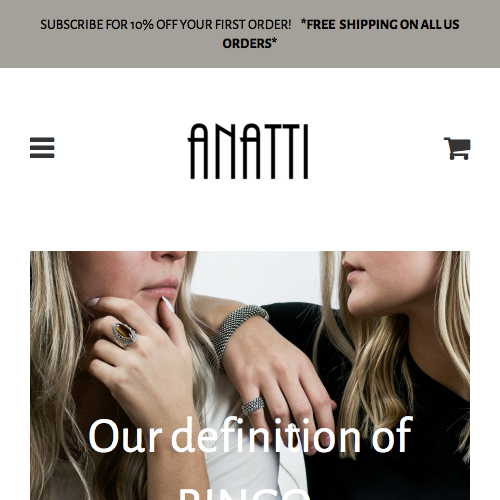Click the cart icon's wheels
This screenshot has width=500, height=500.
(460, 157)
